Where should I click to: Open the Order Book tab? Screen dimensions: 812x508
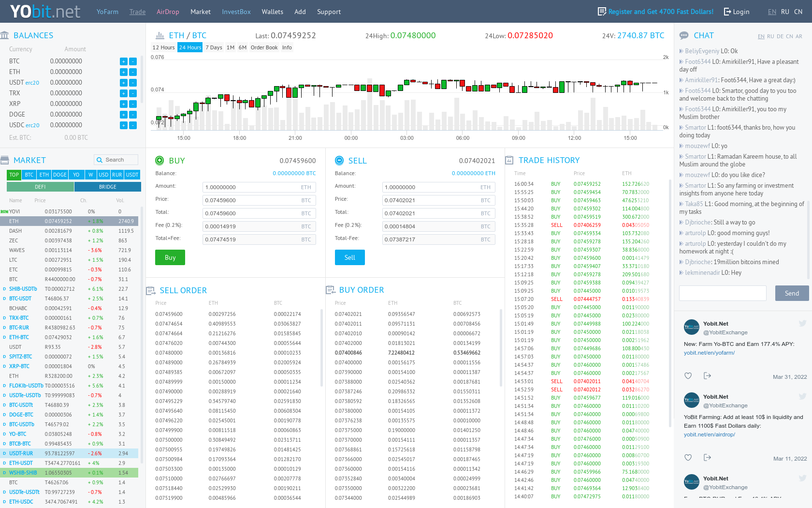264,47
